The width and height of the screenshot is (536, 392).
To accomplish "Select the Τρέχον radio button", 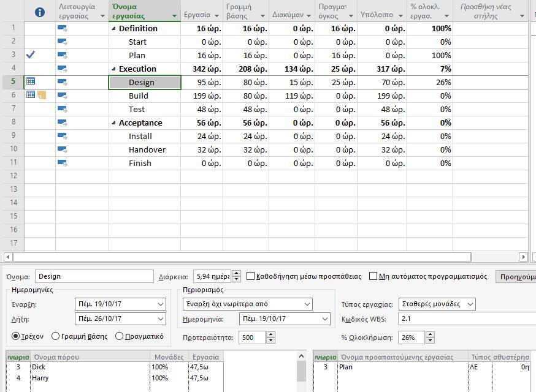I will 15,336.
